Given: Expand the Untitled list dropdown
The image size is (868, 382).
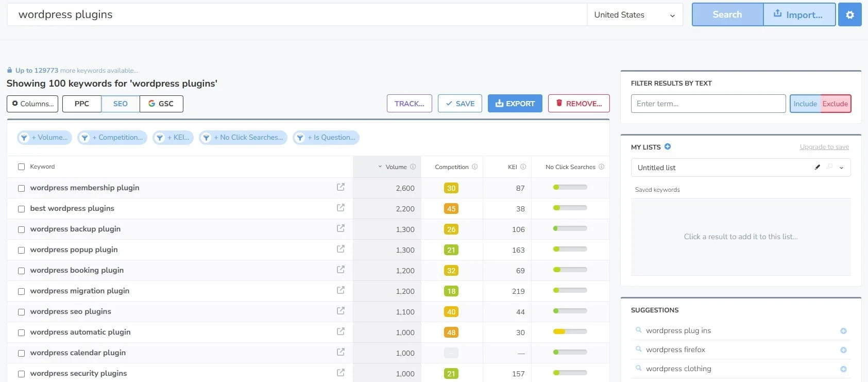Looking at the screenshot, I should point(841,168).
